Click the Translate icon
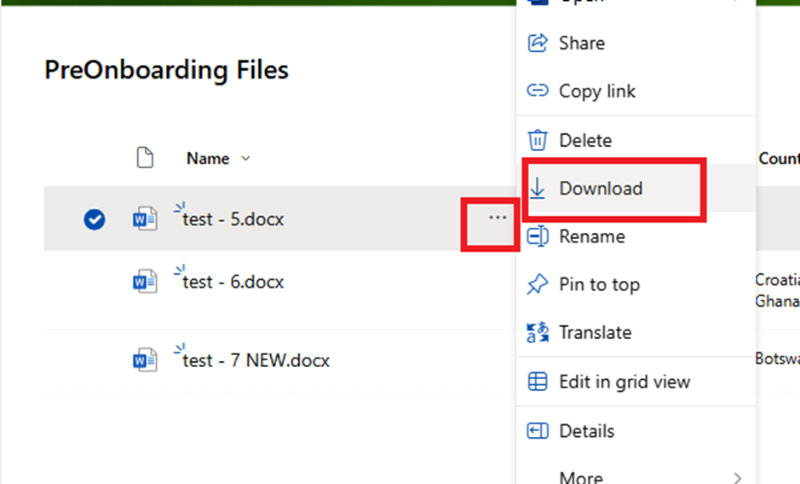Image resolution: width=800 pixels, height=484 pixels. coord(537,332)
